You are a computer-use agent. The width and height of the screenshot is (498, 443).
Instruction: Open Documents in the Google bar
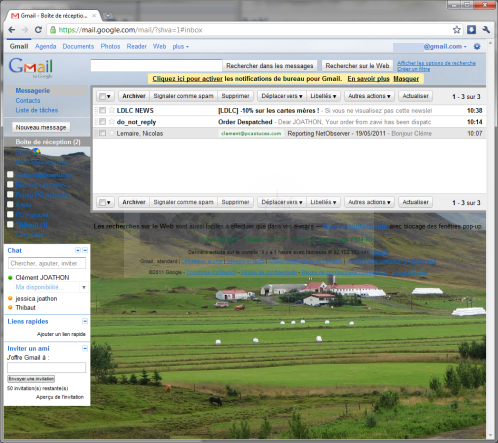[x=78, y=46]
